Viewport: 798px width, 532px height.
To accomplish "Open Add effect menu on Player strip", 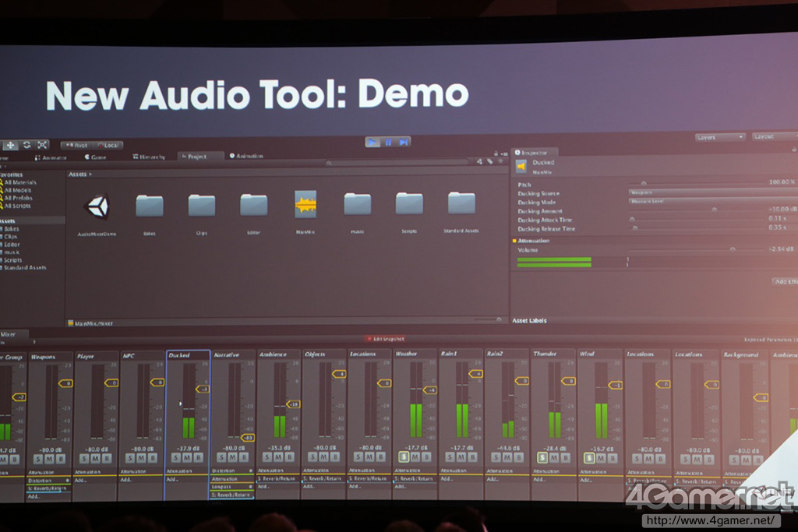I will 80,480.
